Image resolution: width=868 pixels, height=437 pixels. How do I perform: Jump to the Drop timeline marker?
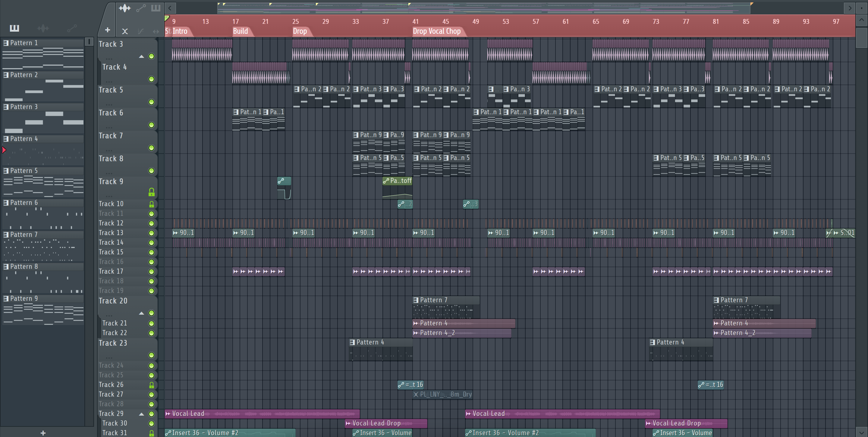point(300,31)
